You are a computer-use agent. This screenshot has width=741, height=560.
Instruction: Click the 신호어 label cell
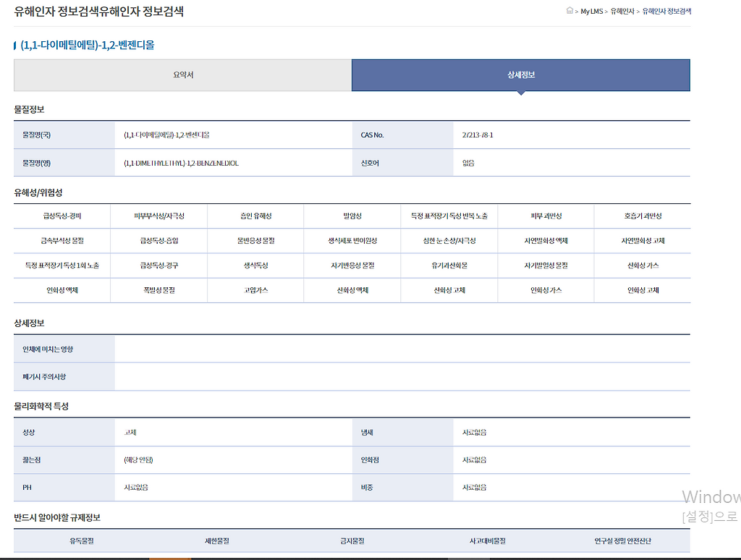tap(402, 163)
